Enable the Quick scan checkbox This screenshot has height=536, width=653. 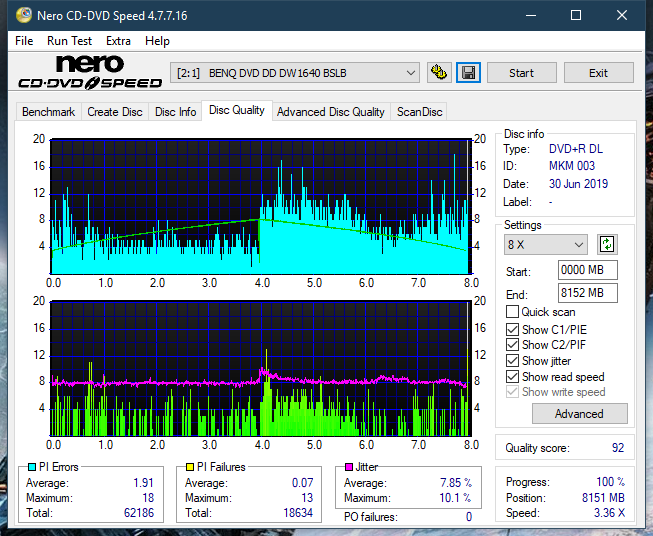512,312
